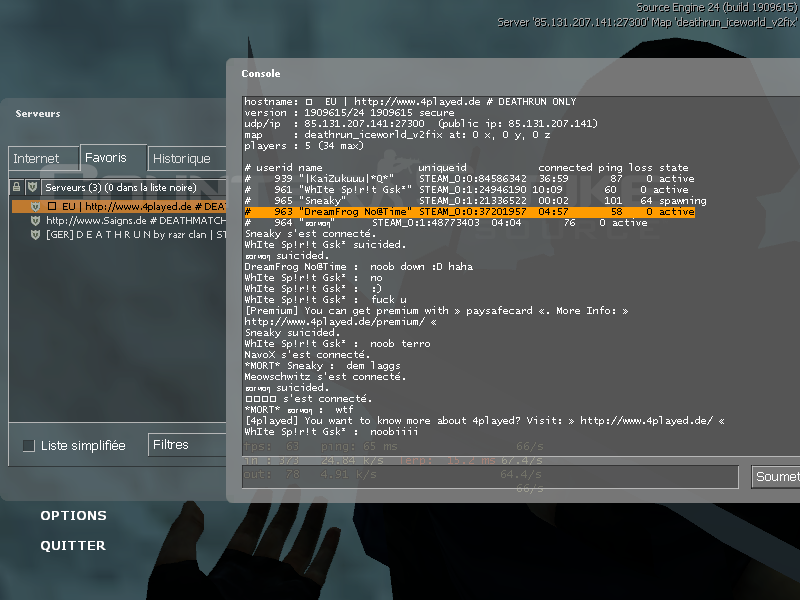Open the OPTIONS main menu entry
800x600 pixels.
73,516
